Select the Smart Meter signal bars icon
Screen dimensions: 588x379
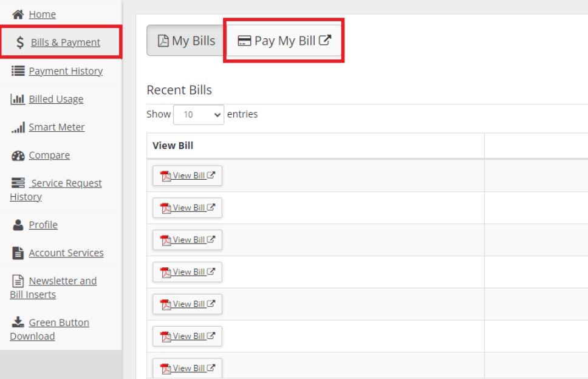19,127
